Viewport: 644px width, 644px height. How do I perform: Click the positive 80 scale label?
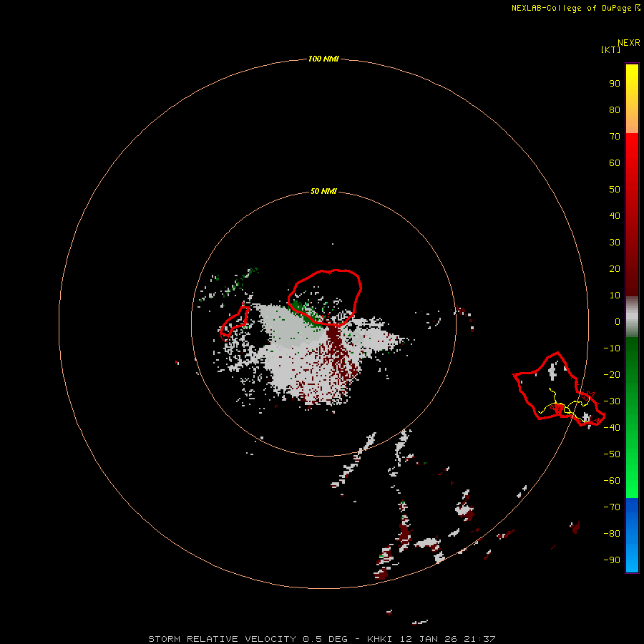615,109
